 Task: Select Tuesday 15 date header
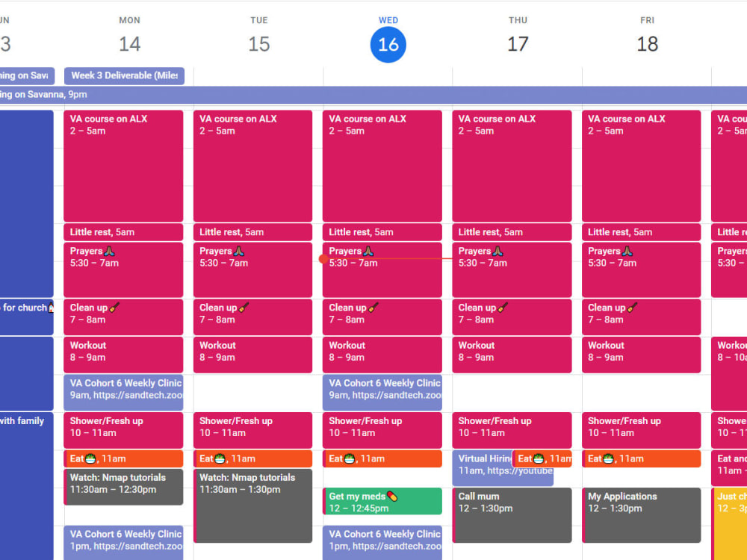(x=258, y=44)
